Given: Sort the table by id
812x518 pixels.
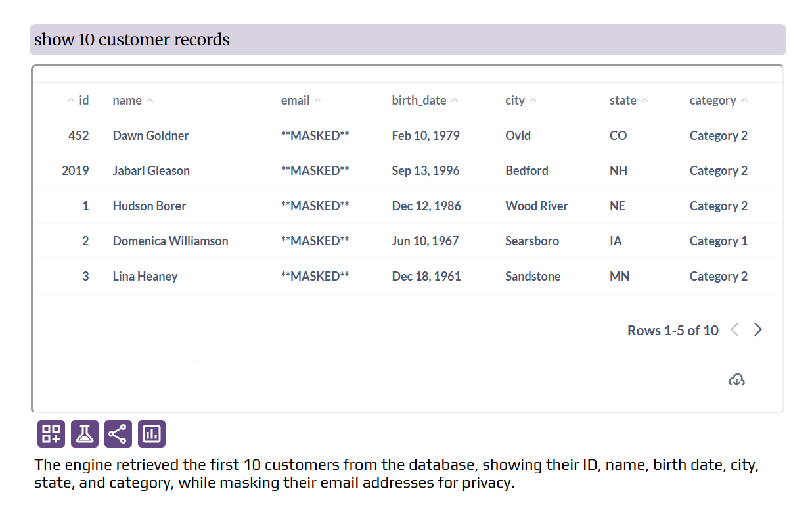Looking at the screenshot, I should [70, 100].
